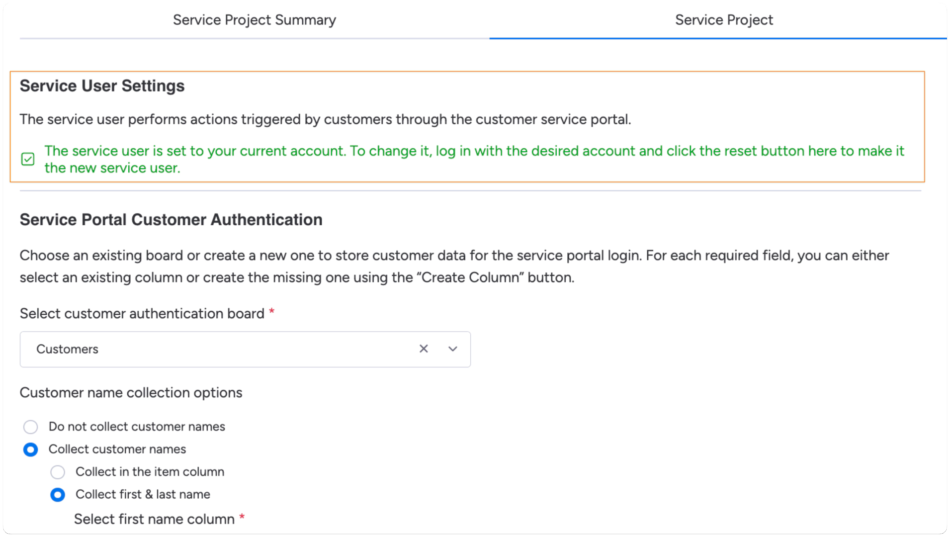Click the red asterisk beside first name column

(242, 518)
